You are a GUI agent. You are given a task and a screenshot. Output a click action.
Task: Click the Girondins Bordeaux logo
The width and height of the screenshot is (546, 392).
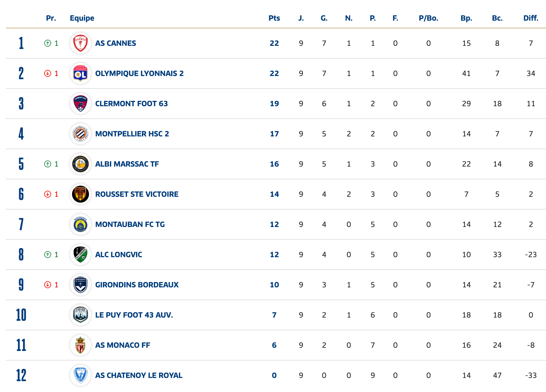[80, 285]
